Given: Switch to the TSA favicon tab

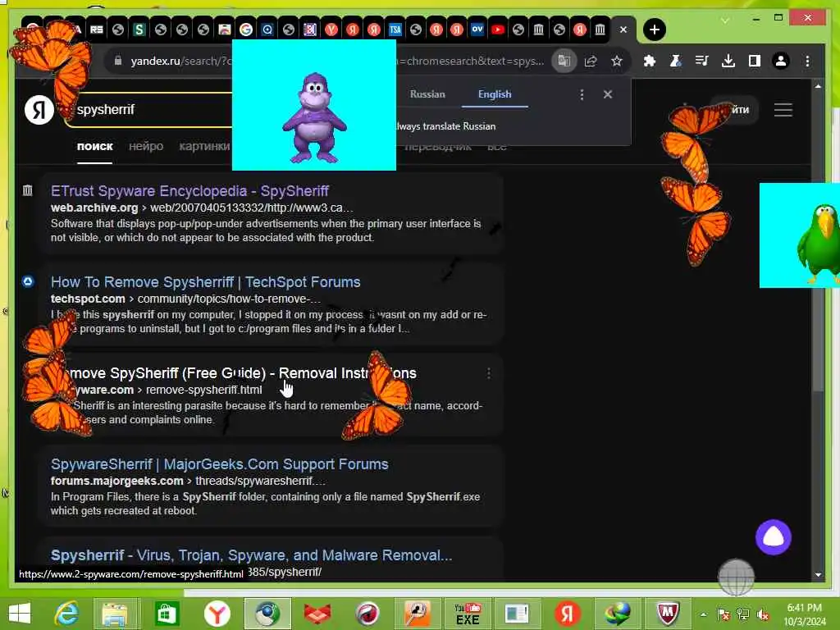Looking at the screenshot, I should [x=395, y=30].
